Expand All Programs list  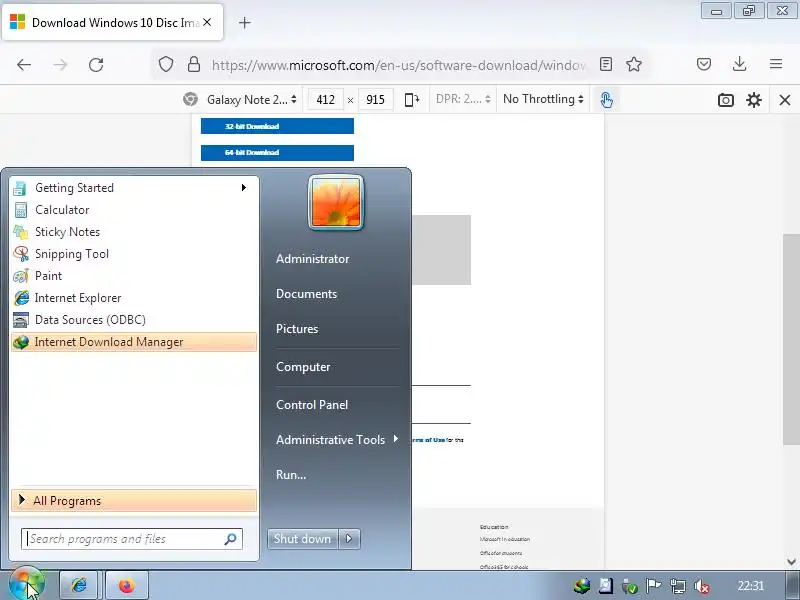coord(134,501)
